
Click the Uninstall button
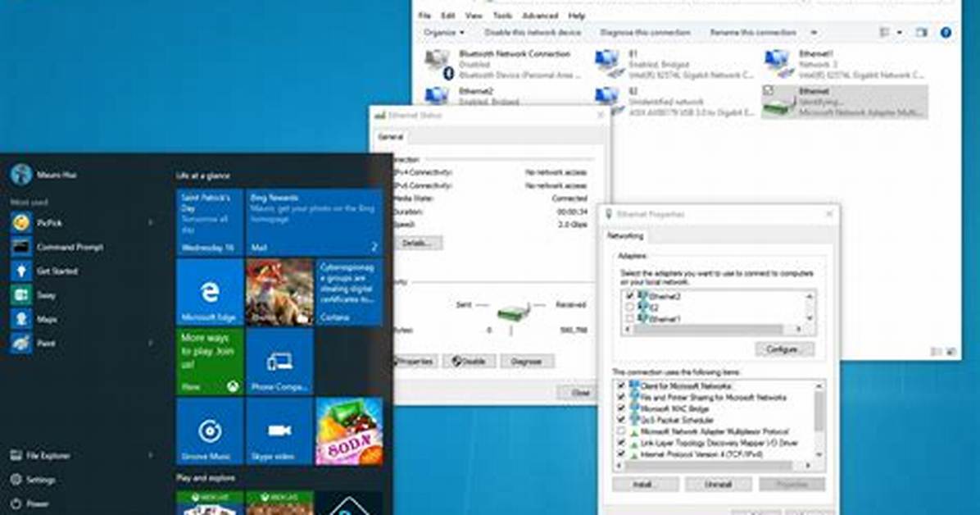718,485
